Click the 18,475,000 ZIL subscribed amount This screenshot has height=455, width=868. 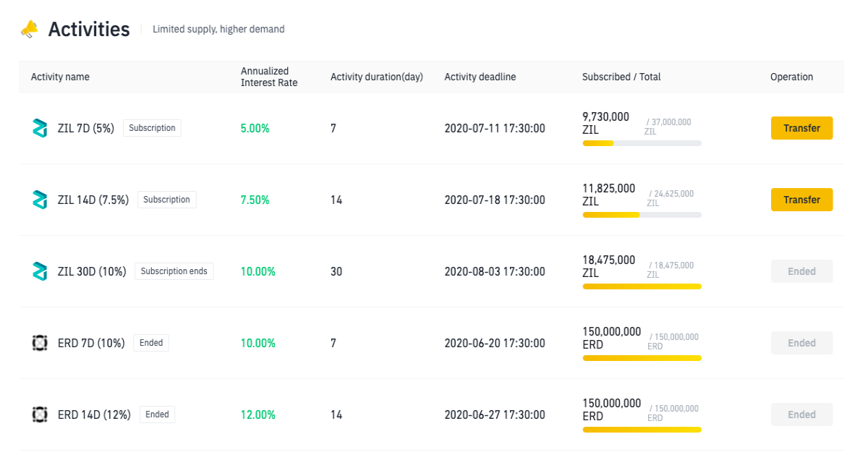point(609,265)
